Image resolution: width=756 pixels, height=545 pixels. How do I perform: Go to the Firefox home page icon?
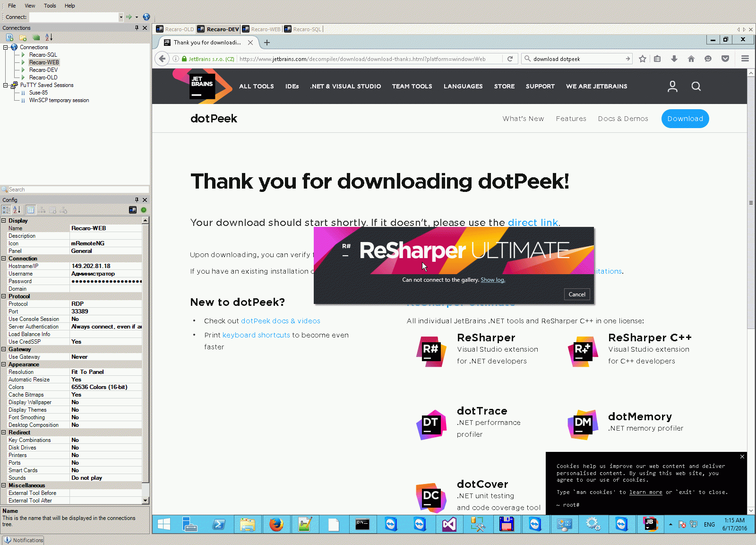pos(691,59)
